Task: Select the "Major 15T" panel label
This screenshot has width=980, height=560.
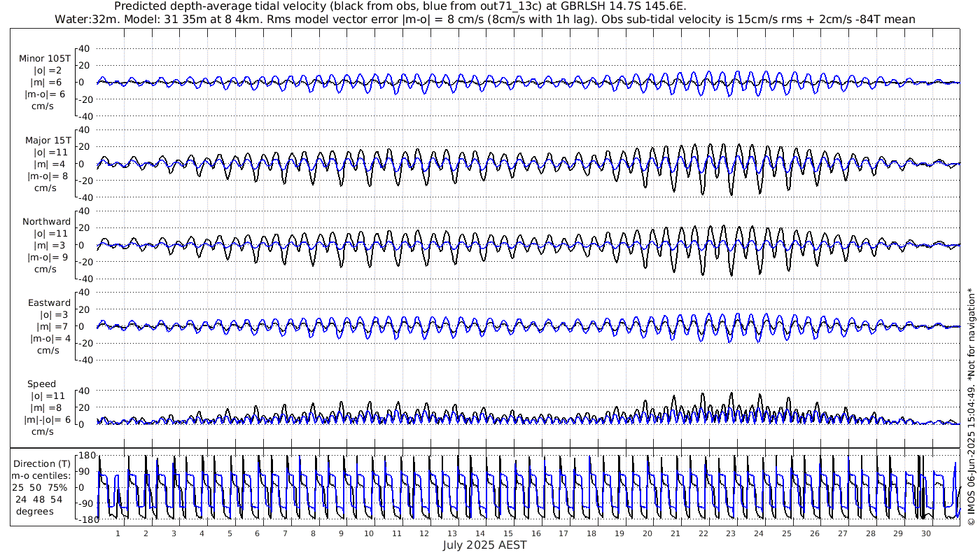Action: coord(48,140)
